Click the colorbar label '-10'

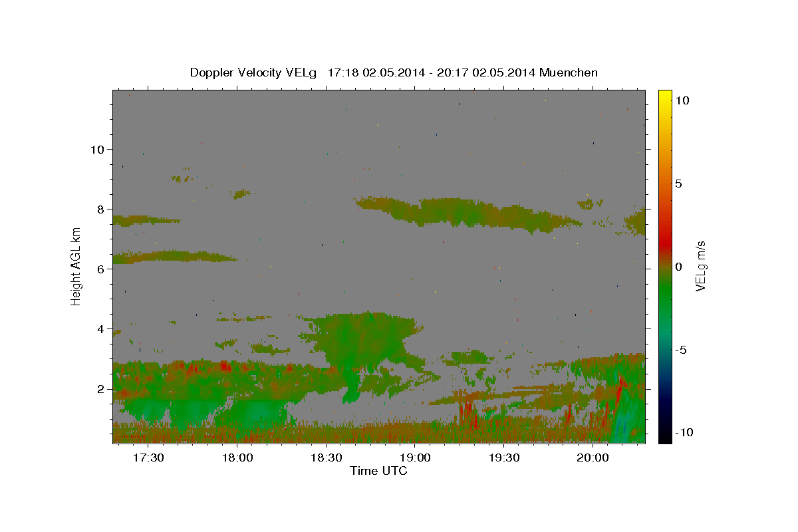click(683, 432)
